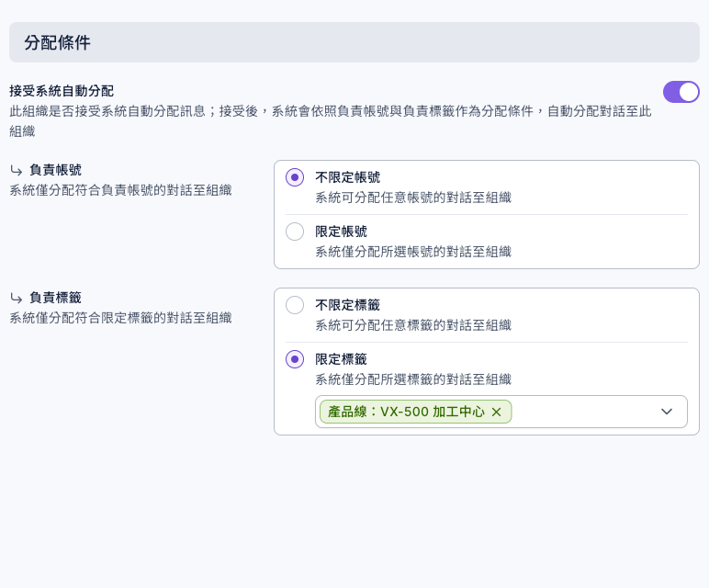
Task: Toggle the 接受系統自動分配 switch off
Action: (x=681, y=92)
